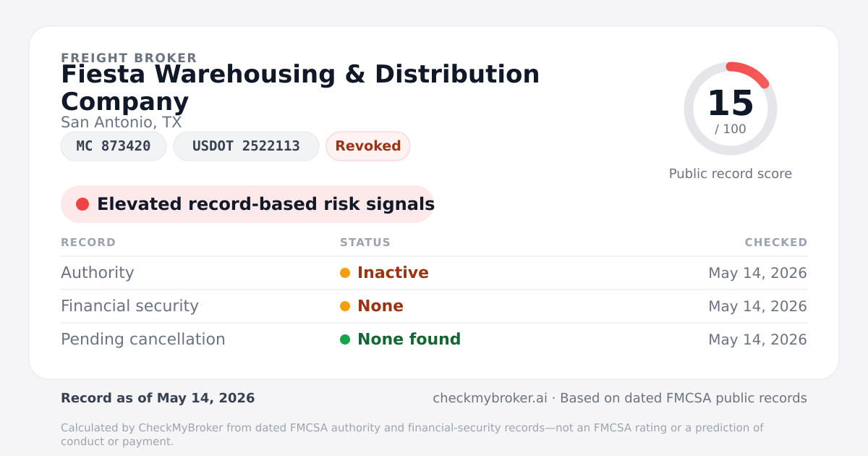
Task: Click the San Antonio, TX location text
Action: pos(122,122)
